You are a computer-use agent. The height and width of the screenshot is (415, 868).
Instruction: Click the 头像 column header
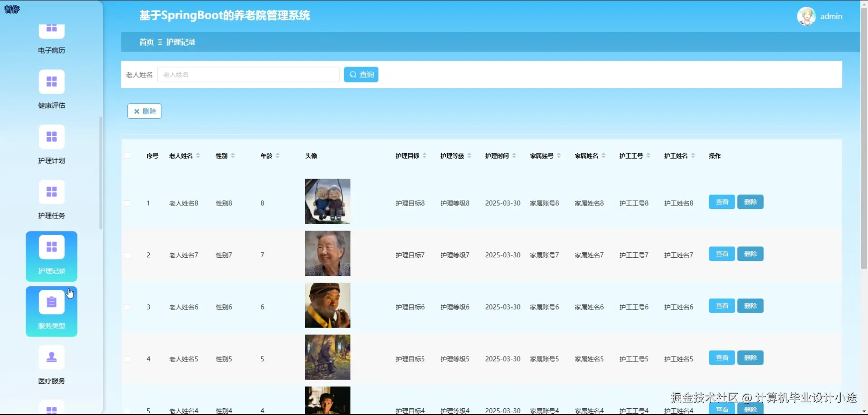point(311,156)
